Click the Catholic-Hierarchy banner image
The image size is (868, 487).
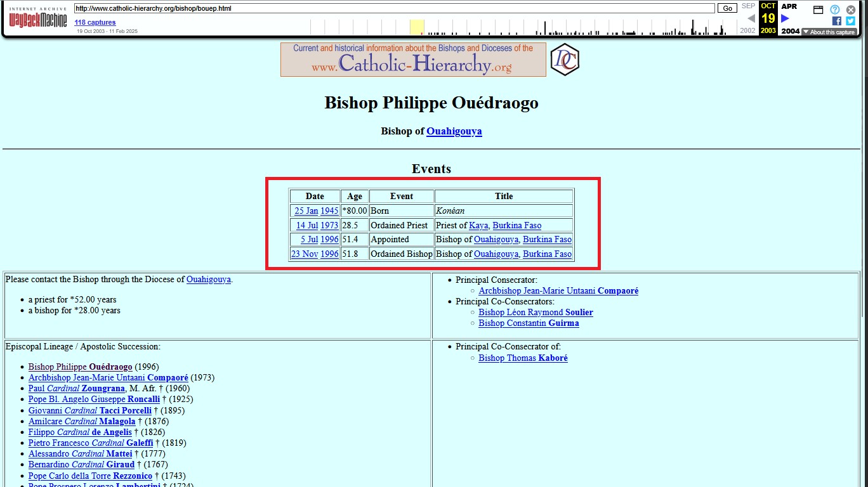(413, 60)
